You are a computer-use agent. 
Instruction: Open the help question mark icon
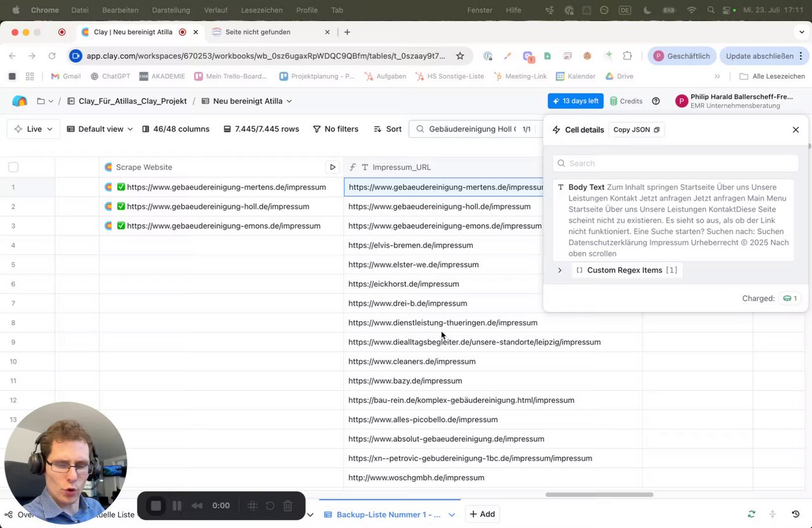(656, 101)
